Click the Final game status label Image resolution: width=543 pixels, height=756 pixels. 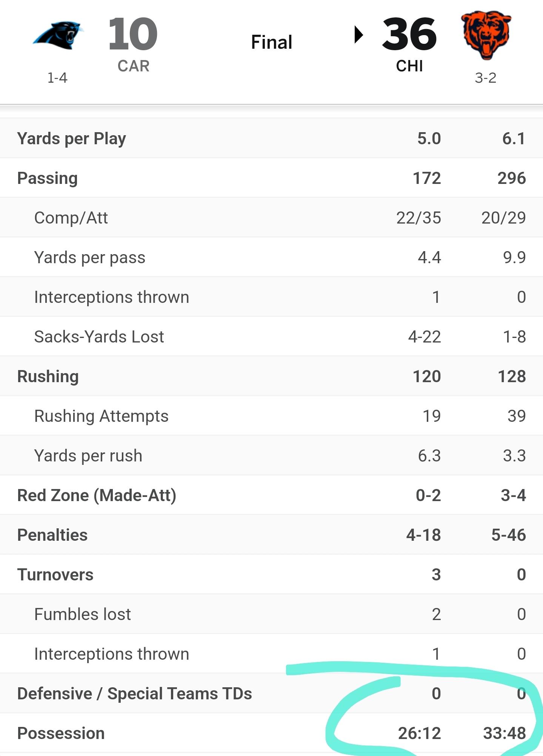(272, 42)
